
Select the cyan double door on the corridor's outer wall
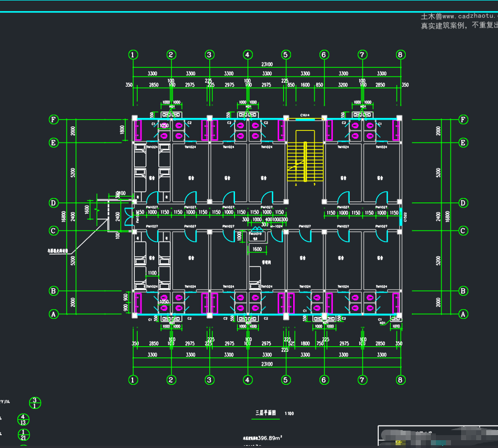click(x=129, y=216)
